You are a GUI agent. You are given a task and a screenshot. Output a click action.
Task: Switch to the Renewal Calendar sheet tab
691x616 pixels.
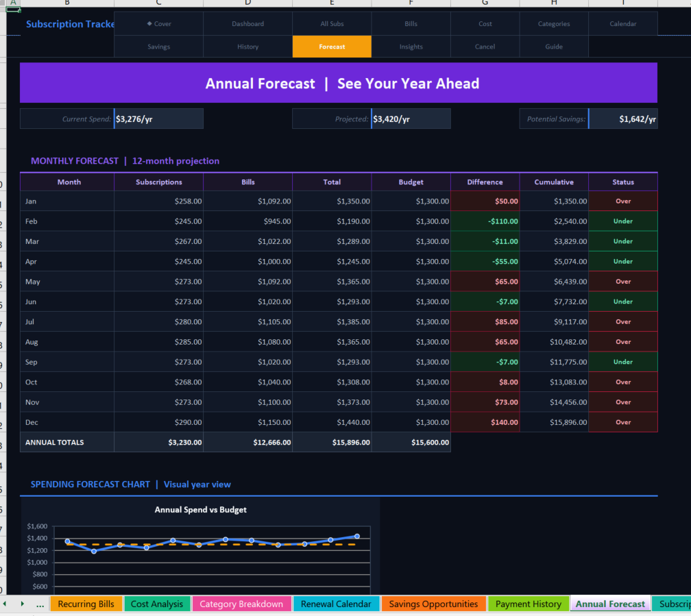336,604
